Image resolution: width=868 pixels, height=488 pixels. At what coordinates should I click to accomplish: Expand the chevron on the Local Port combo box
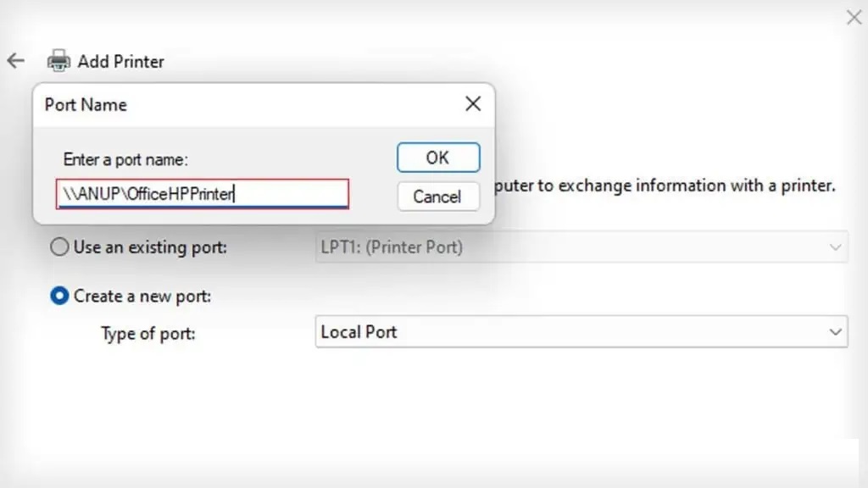(x=835, y=332)
